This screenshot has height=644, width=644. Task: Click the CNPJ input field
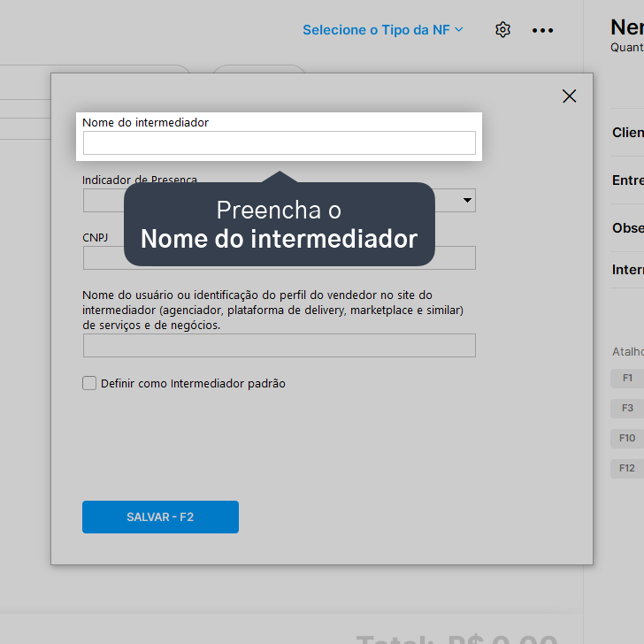(280, 258)
